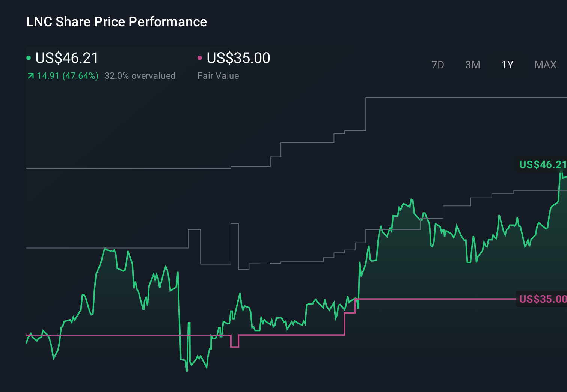Switch to the 3M time range
Viewport: 567px width, 392px height.
click(472, 65)
